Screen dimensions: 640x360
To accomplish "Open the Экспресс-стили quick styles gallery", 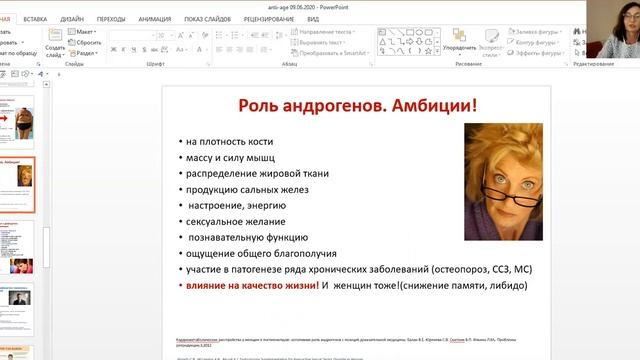I will 491,43.
